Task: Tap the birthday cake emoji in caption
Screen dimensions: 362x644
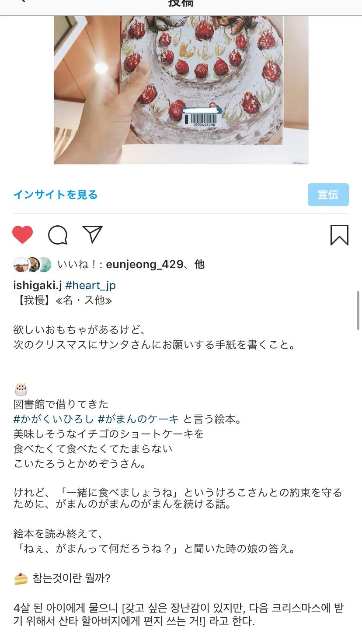Action: [x=21, y=389]
